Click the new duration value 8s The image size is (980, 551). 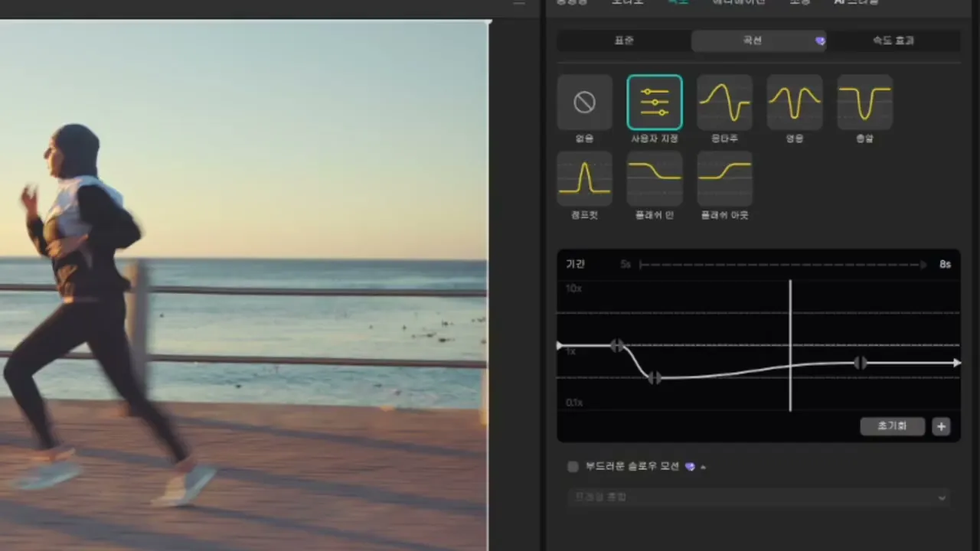click(945, 264)
